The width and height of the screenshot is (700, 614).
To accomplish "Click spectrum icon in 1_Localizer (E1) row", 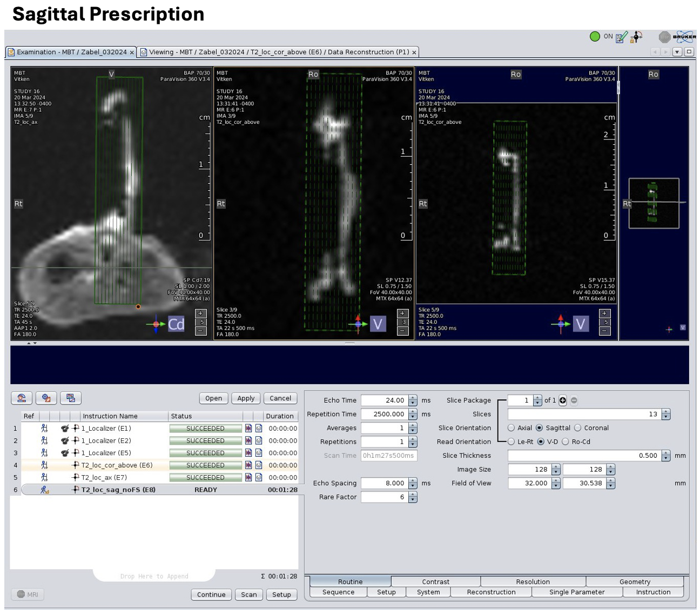I will click(248, 428).
